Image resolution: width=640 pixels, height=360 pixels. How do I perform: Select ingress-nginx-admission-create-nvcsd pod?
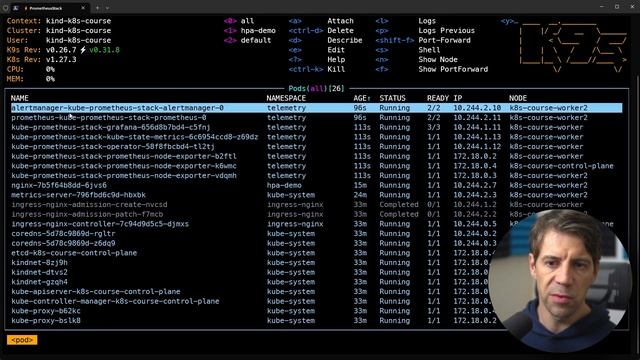coord(316,204)
